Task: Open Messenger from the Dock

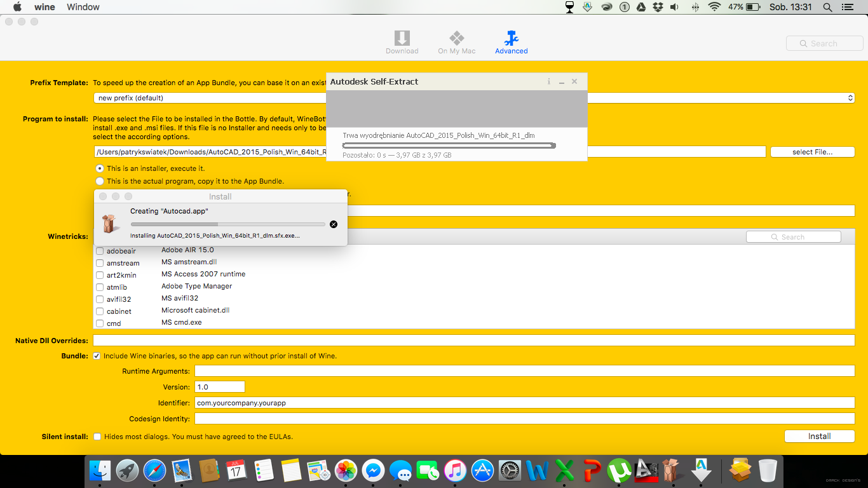Action: 373,470
